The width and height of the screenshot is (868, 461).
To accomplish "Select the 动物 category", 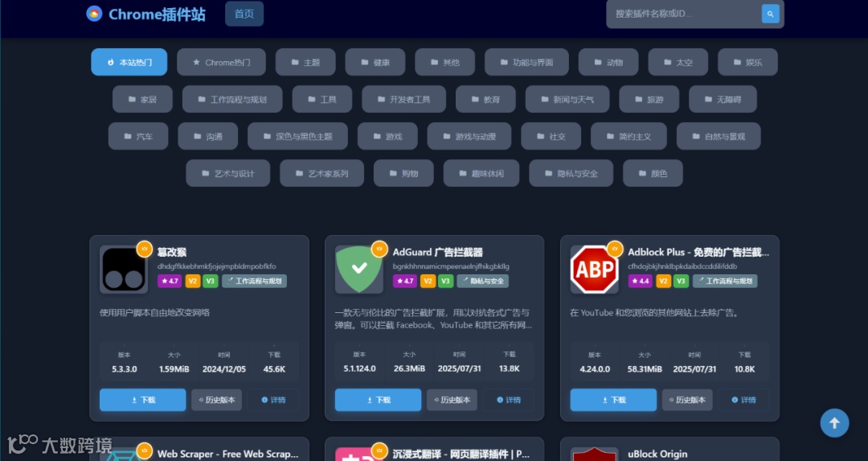I will coord(608,62).
